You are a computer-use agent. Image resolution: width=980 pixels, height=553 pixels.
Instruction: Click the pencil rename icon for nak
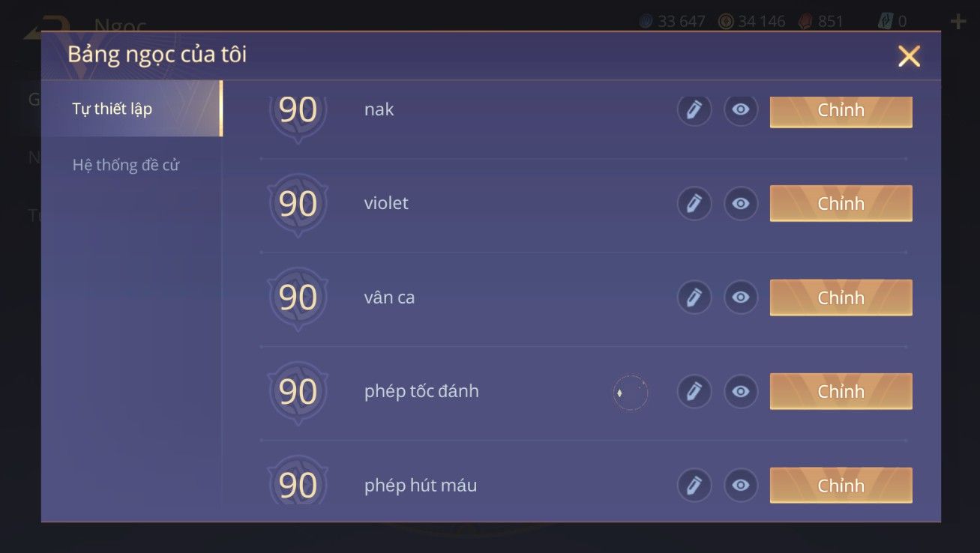tap(694, 110)
